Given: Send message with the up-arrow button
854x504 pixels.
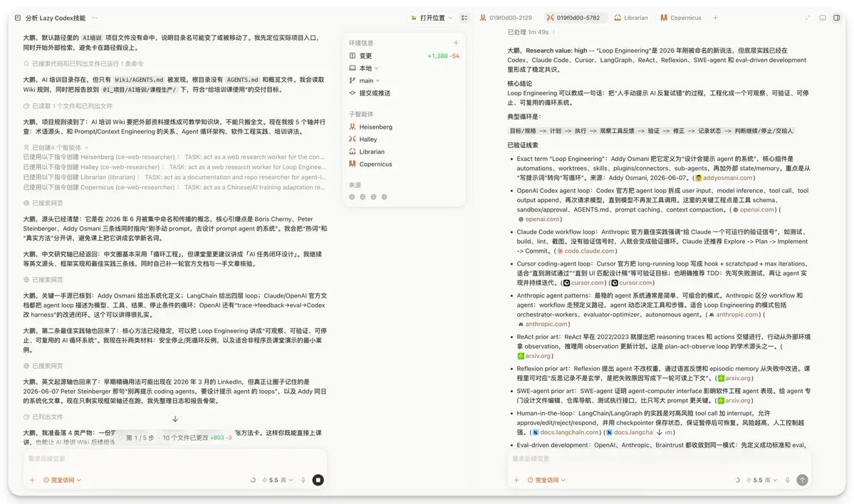Looking at the screenshot, I should click(x=802, y=480).
